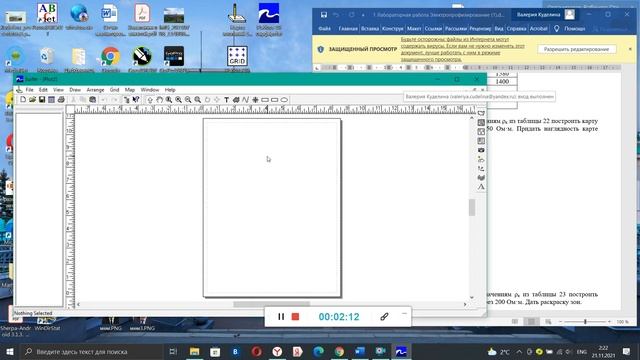Screen dimensions: 640x360
Task: Select the Polygon drawing tool in Surfer
Action: click(236, 100)
